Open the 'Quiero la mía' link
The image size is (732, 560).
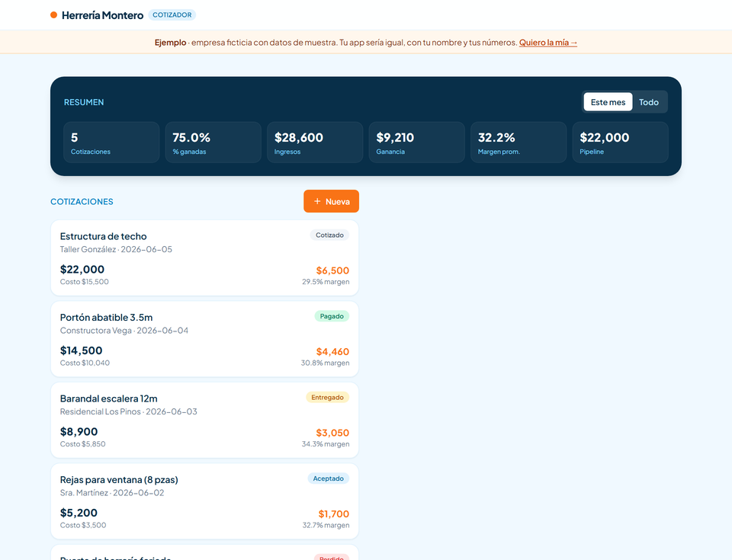click(x=548, y=43)
